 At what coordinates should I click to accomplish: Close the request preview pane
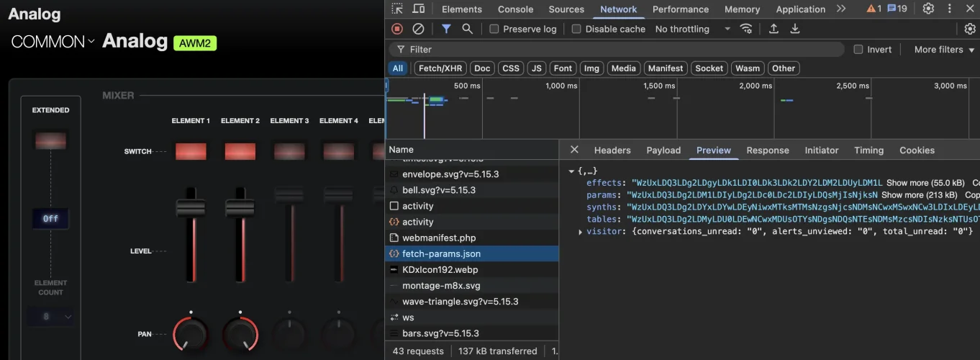pyautogui.click(x=574, y=150)
